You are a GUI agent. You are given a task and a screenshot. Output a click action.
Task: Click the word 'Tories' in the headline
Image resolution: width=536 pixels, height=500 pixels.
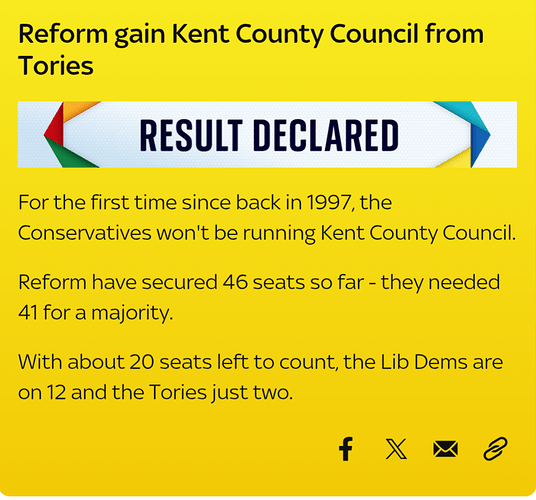tap(56, 66)
